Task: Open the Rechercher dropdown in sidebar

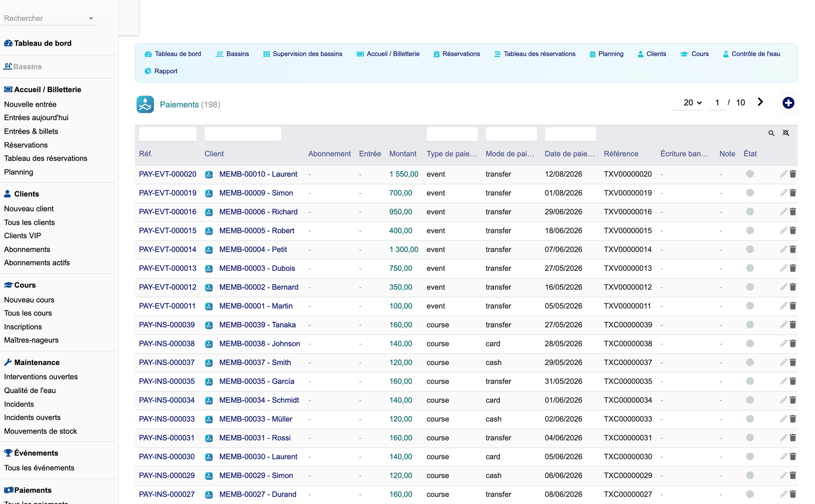Action: click(x=49, y=18)
